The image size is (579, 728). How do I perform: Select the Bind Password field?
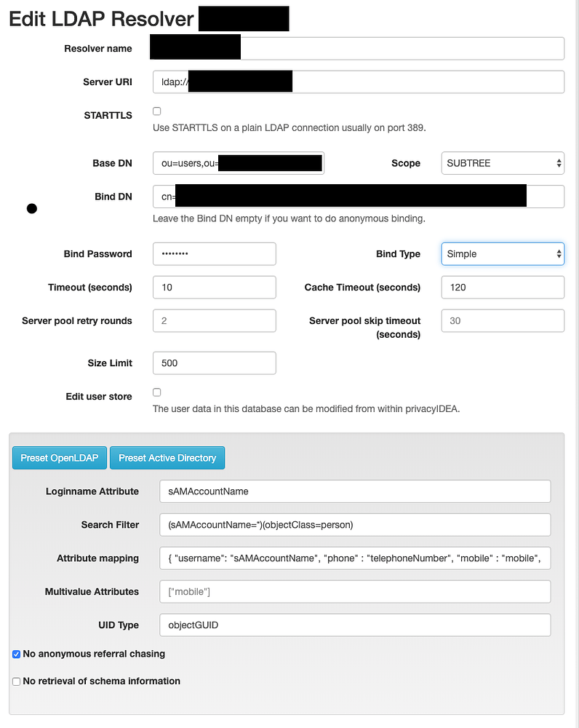214,253
